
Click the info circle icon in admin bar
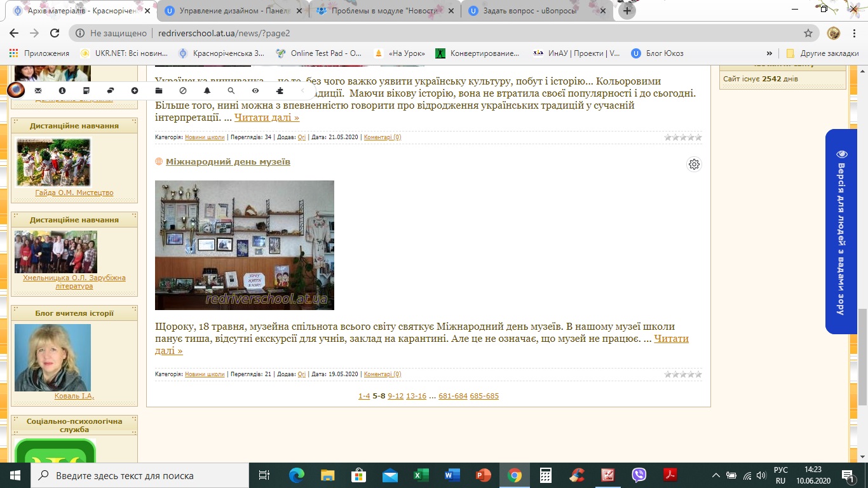(62, 91)
